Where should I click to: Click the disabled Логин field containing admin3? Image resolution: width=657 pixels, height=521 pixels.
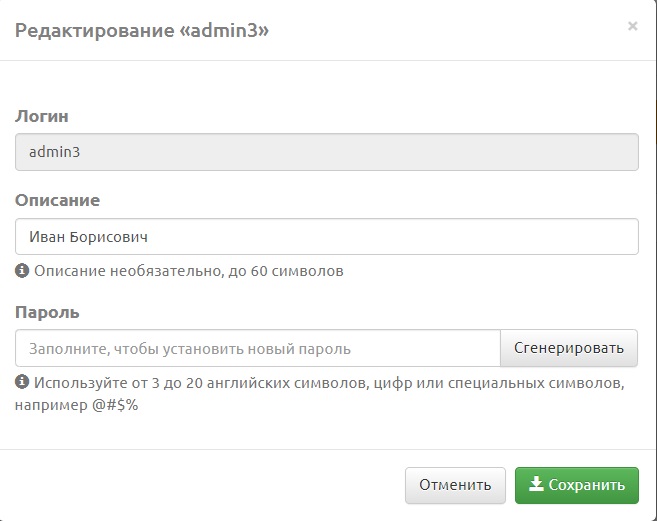click(326, 152)
